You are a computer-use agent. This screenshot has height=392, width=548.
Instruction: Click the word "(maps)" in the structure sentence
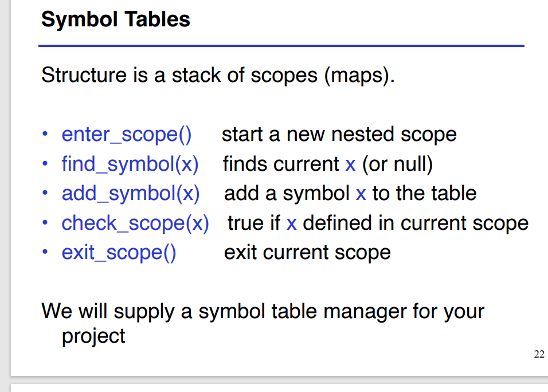[359, 76]
